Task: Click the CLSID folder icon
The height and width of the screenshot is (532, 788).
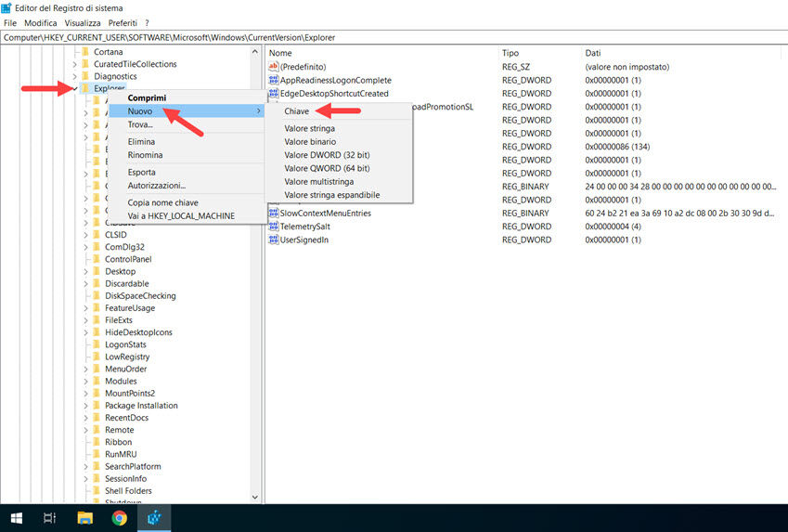Action: [x=96, y=234]
